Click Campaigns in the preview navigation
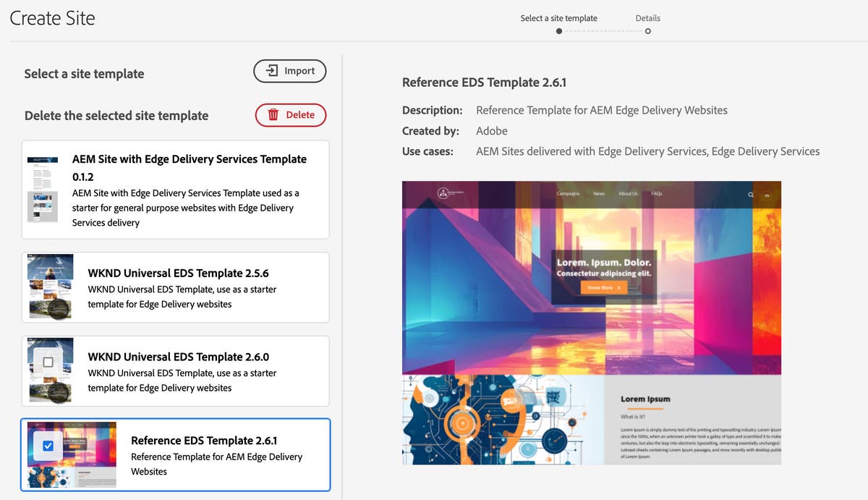 pos(568,194)
